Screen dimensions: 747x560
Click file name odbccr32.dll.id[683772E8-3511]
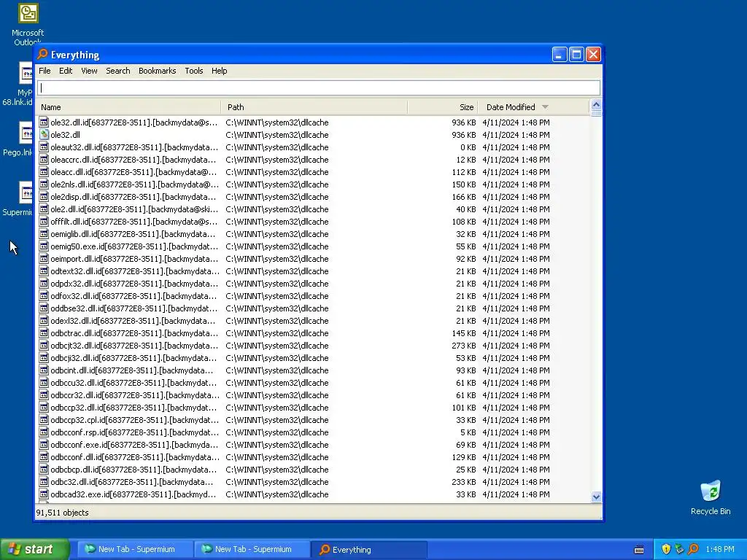[x=135, y=395]
